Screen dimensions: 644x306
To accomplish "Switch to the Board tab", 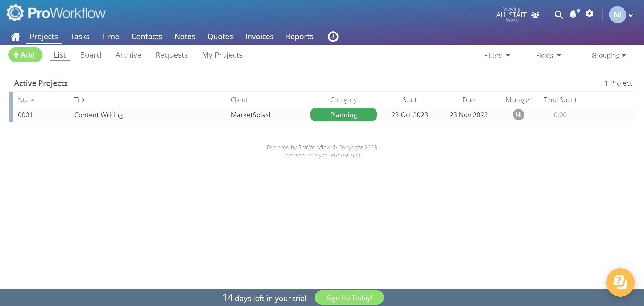I will pyautogui.click(x=91, y=55).
